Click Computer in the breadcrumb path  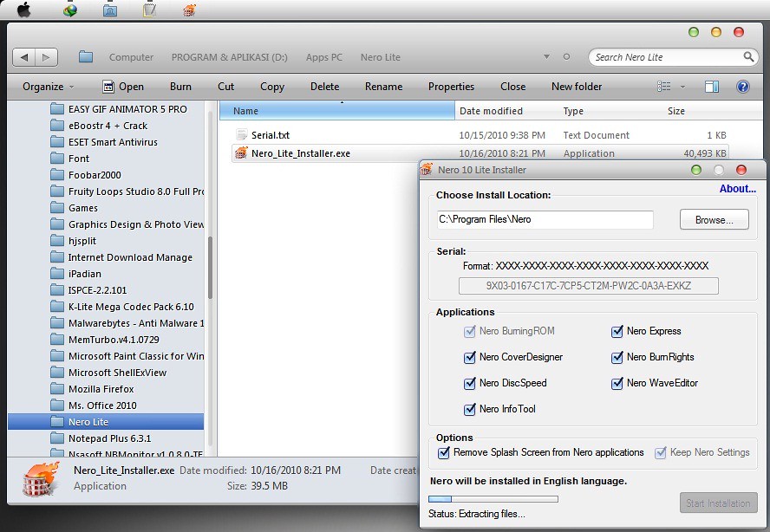click(x=131, y=57)
